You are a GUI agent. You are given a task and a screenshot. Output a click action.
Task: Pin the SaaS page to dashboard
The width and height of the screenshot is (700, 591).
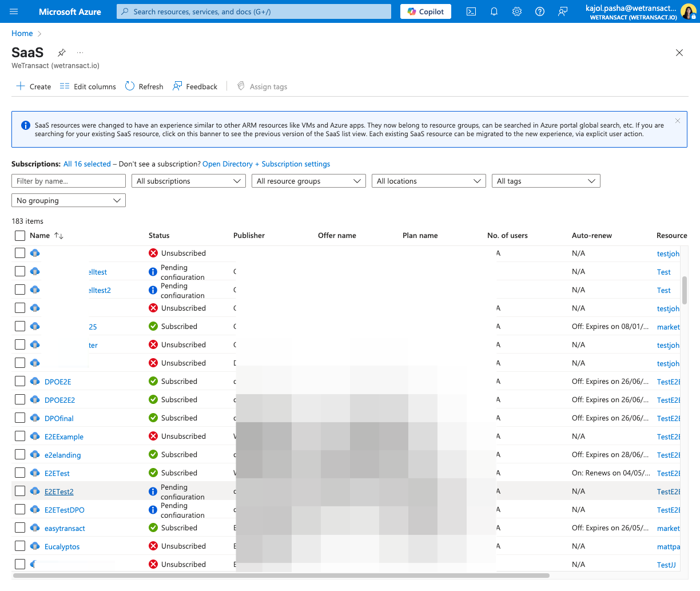pos(62,53)
